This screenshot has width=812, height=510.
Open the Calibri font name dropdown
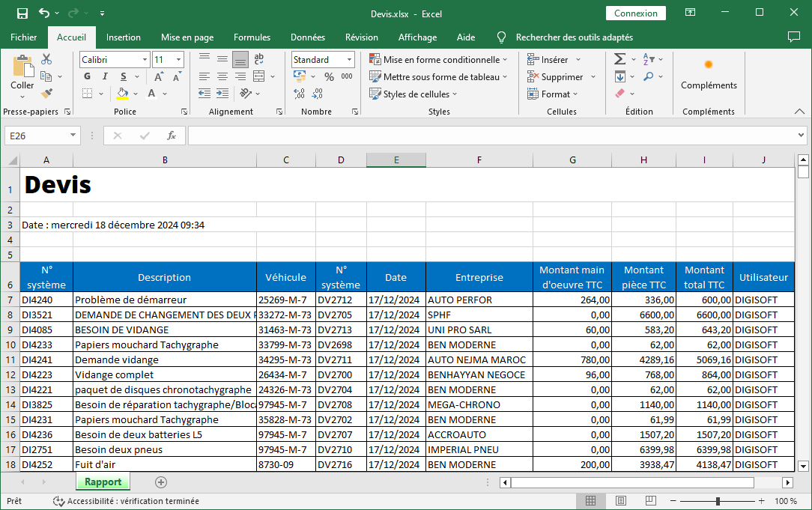pos(145,60)
